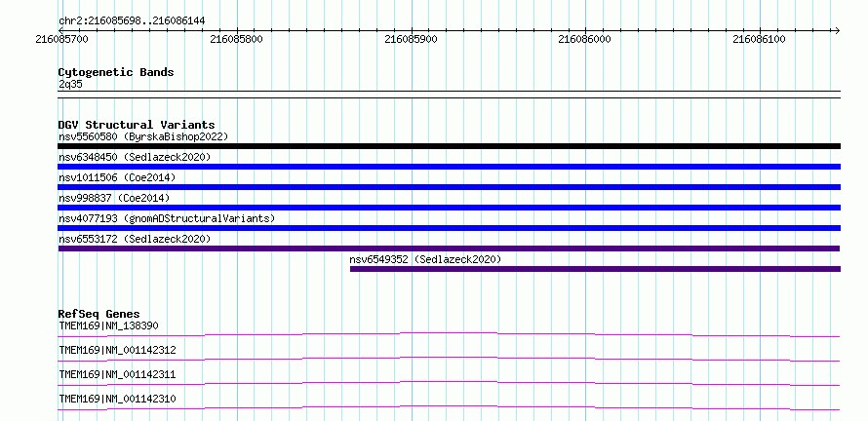
Task: Click the 216085900 ruler coordinate
Action: (x=411, y=39)
